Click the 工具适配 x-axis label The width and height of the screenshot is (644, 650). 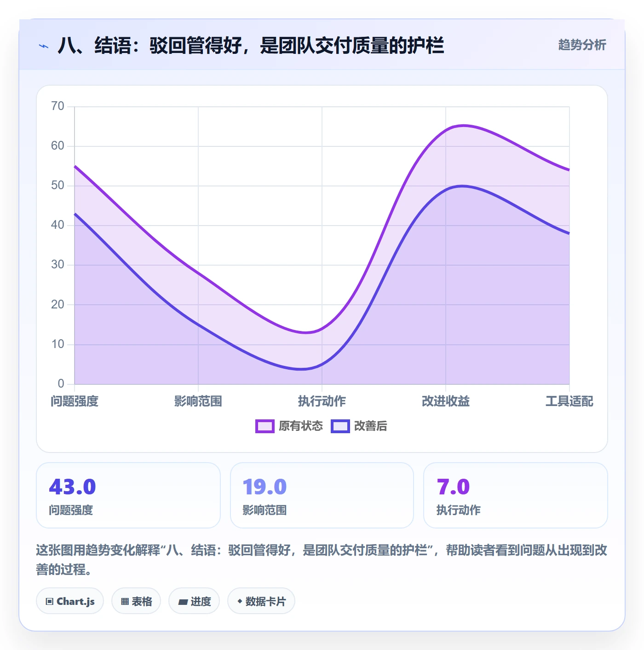pyautogui.click(x=569, y=401)
